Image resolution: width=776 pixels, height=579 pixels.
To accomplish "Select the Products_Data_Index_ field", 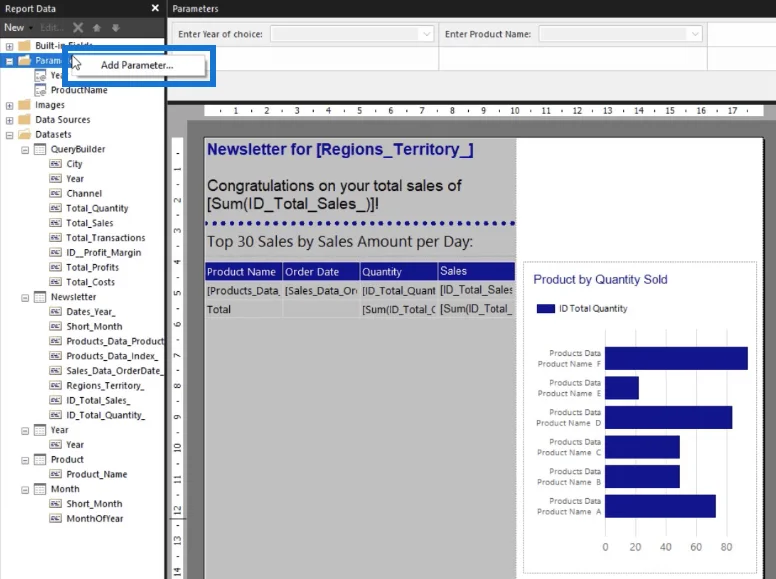I will (x=112, y=356).
